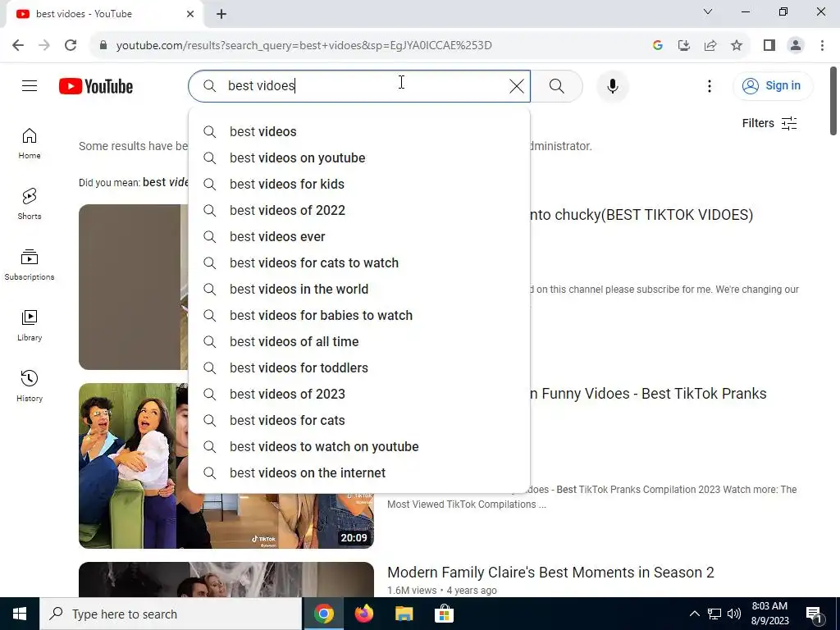
Task: Share this page via the share icon
Action: 710,46
